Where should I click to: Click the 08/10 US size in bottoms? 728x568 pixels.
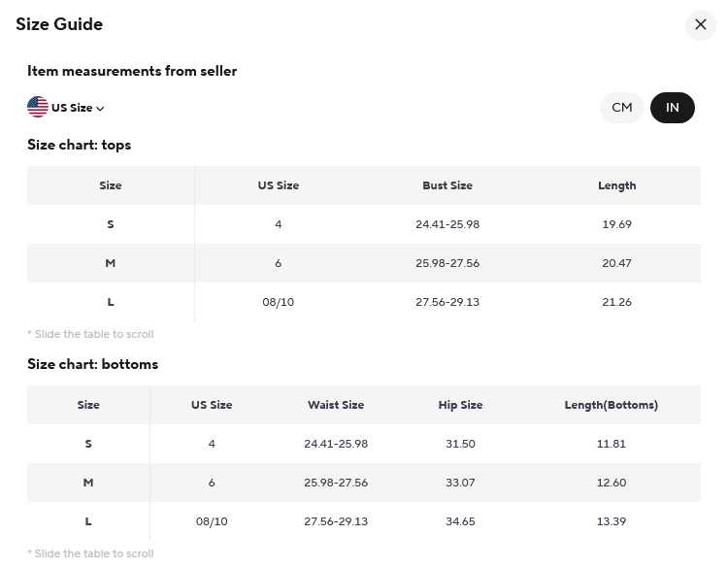coord(212,521)
